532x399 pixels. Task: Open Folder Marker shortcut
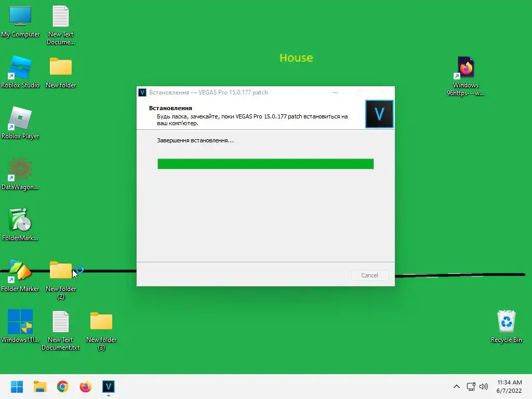(20, 275)
